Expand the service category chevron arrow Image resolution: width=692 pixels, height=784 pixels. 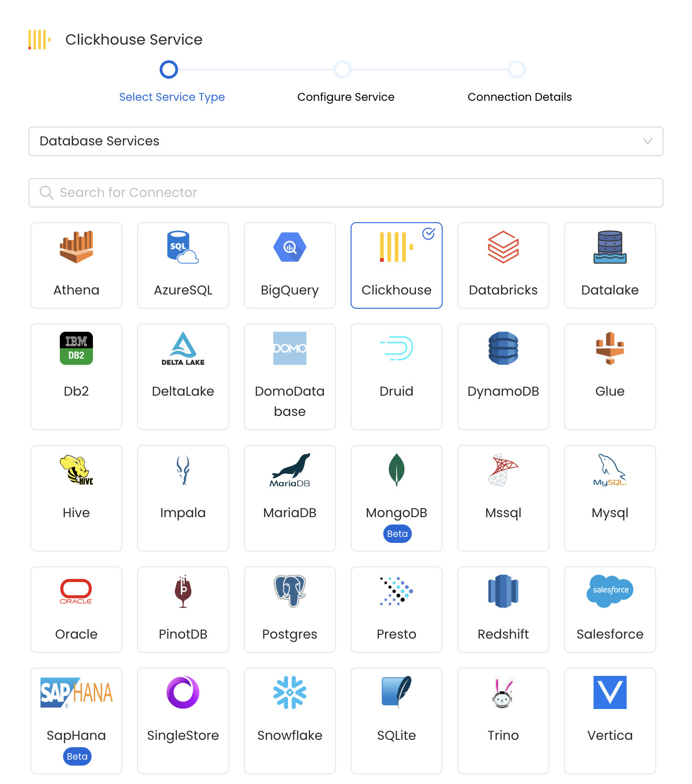tap(647, 141)
